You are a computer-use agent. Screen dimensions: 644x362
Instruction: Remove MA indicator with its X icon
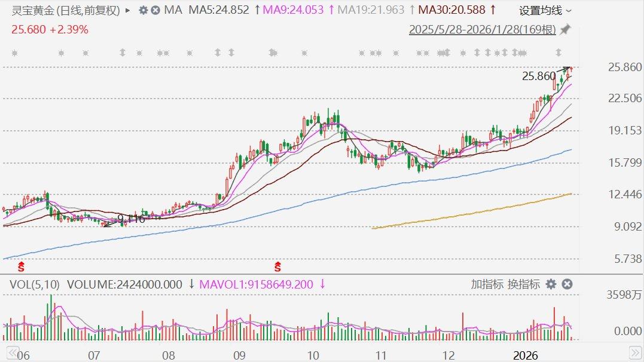pyautogui.click(x=155, y=10)
